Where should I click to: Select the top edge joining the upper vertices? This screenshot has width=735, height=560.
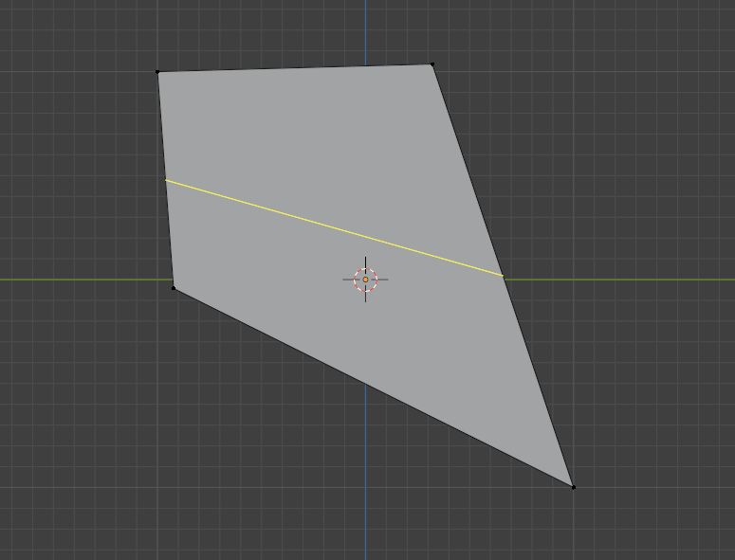click(295, 68)
